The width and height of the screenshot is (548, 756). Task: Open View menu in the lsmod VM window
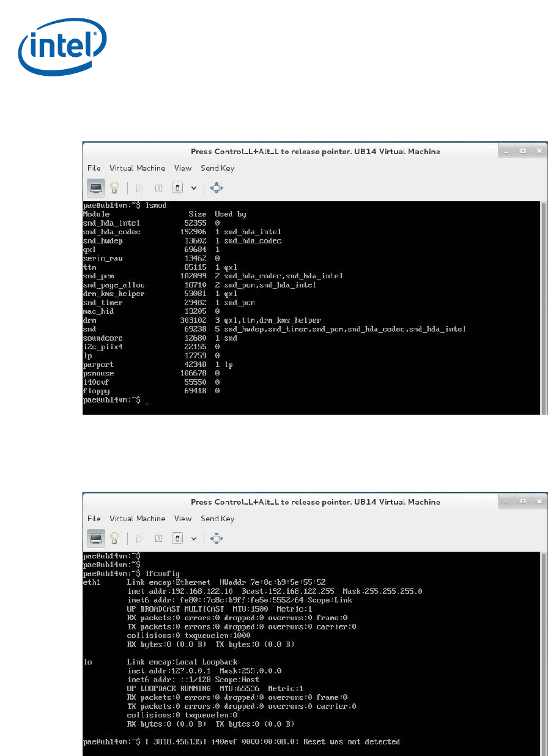tap(183, 168)
